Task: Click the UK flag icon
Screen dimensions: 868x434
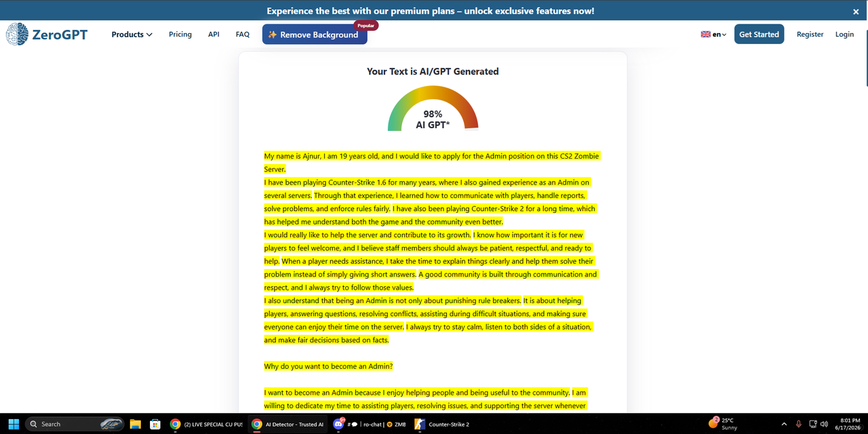Action: pyautogui.click(x=705, y=35)
